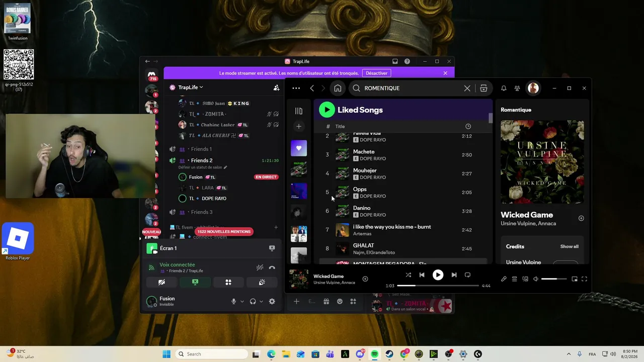Mute the Discord microphone

(x=233, y=301)
